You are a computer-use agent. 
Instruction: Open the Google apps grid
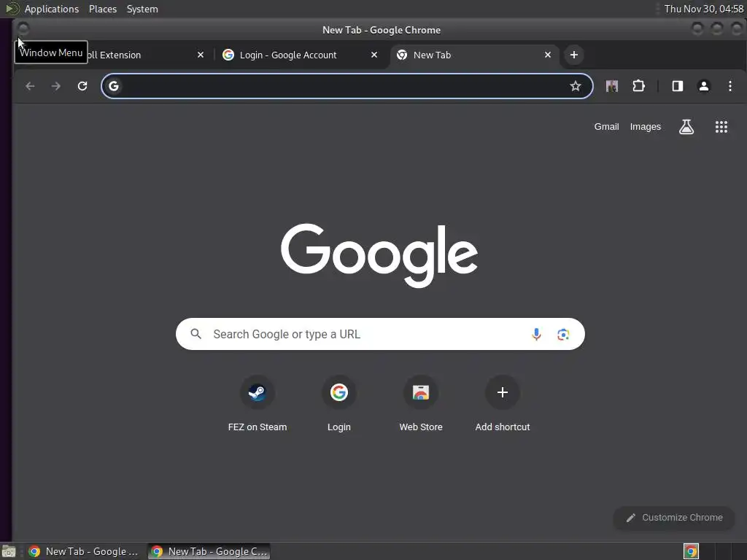pyautogui.click(x=721, y=127)
